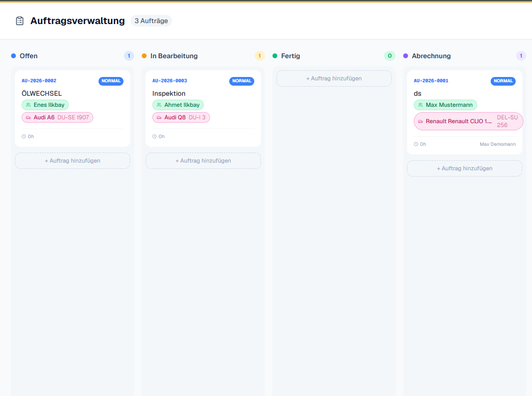This screenshot has height=396, width=532.
Task: Click the ÖLWECHSEL card title
Action: (42, 93)
